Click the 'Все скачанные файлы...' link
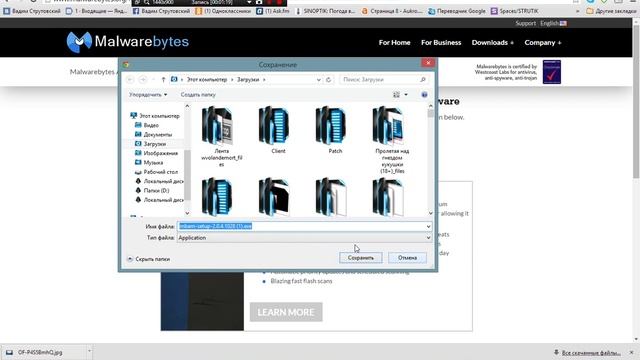 [x=590, y=353]
